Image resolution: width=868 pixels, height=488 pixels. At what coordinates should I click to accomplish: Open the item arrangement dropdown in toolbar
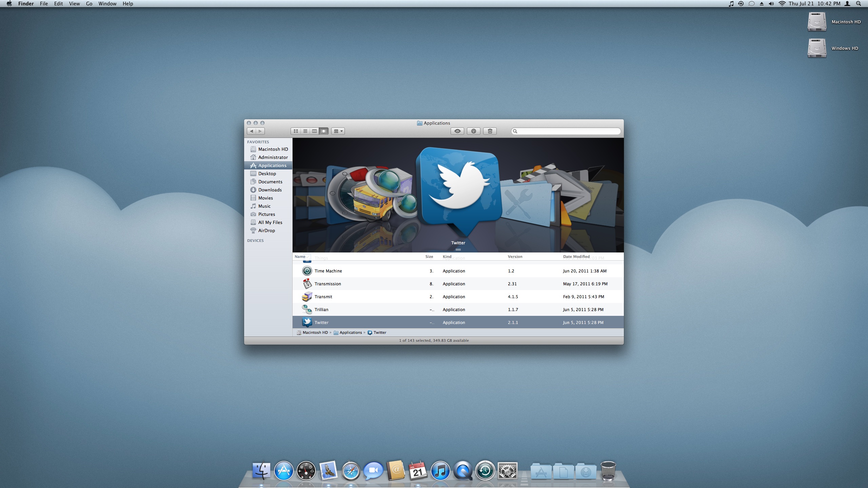point(338,131)
